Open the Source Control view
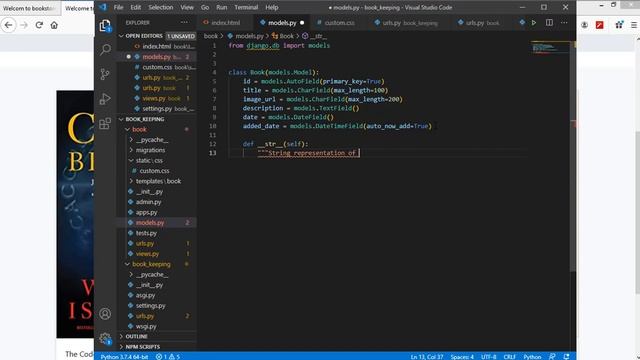Screen dimensions: 640x360 (x=105, y=74)
